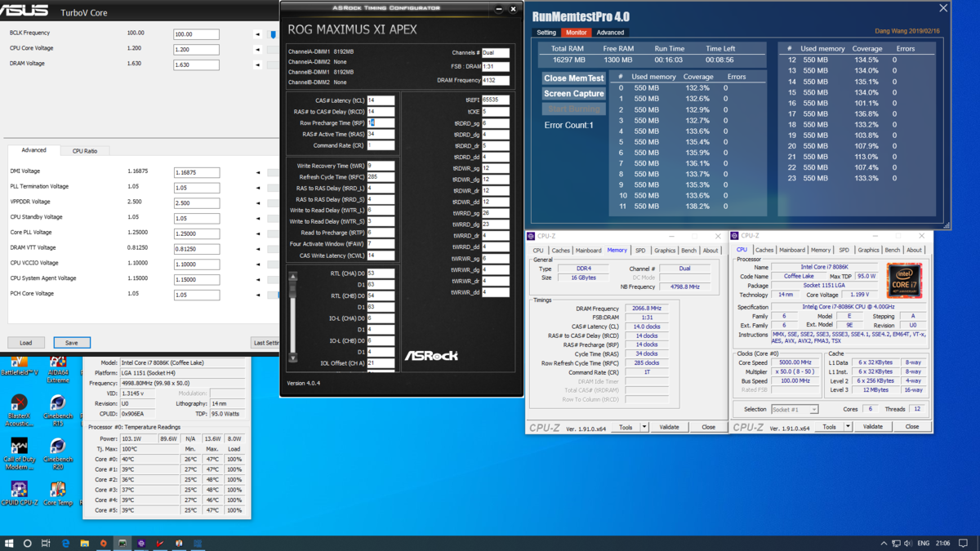Switch to CPU-Z purple taskbar icon

(x=141, y=543)
